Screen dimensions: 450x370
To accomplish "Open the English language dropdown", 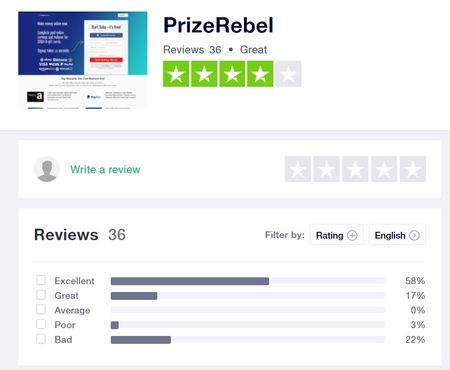I will (397, 235).
